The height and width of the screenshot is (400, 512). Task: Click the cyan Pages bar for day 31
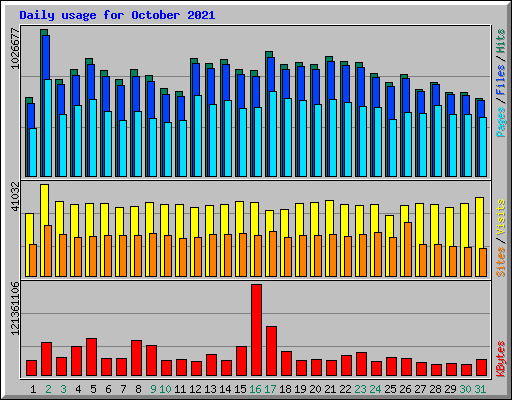tap(483, 147)
